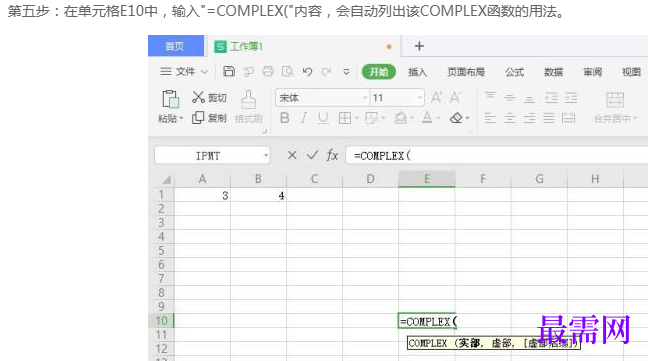Click the select-all corner of the grid
The width and height of the screenshot is (649, 361).
pos(166,179)
